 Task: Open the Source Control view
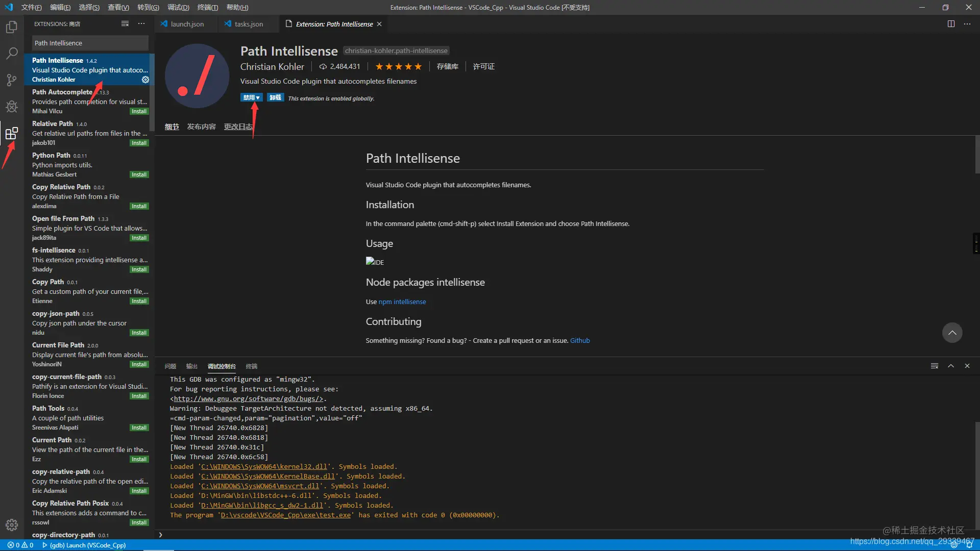(11, 80)
